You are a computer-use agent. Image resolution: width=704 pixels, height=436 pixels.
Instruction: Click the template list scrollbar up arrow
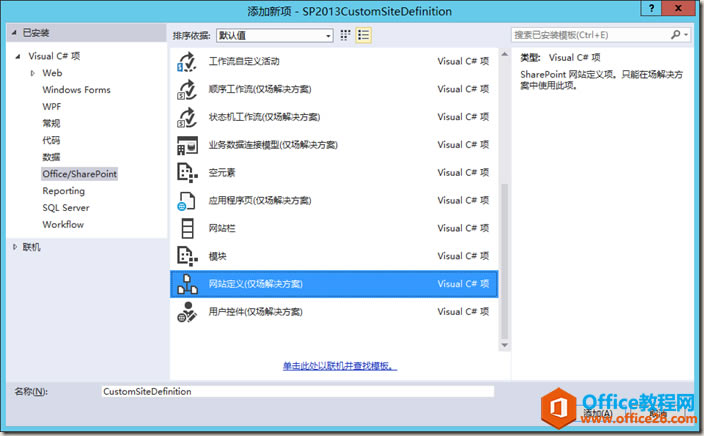[505, 54]
